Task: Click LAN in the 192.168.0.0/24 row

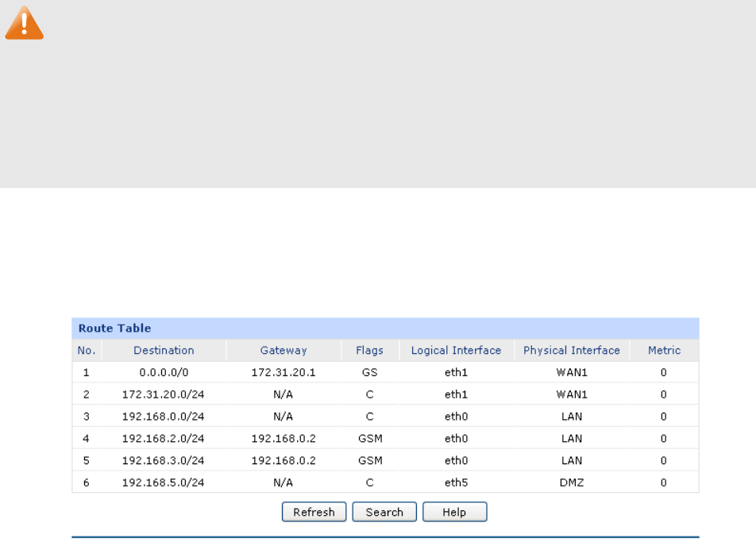Action: click(x=572, y=417)
